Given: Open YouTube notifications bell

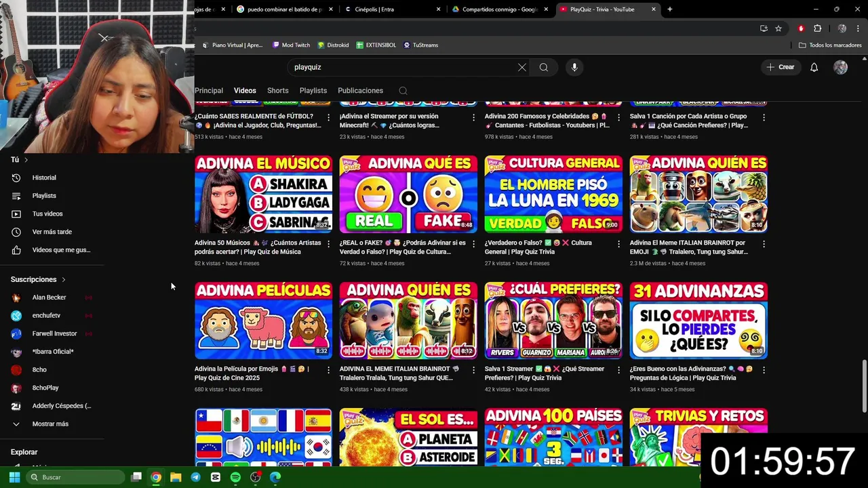Looking at the screenshot, I should [814, 67].
